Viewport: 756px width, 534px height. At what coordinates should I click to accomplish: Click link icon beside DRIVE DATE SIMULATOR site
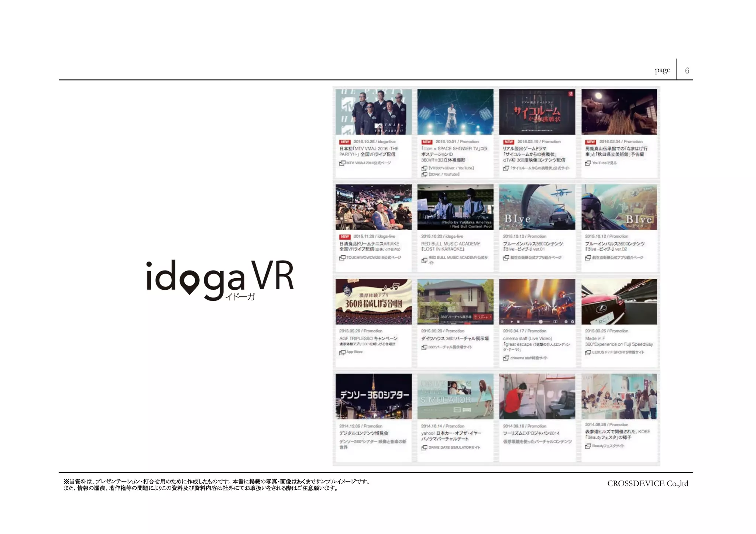click(x=424, y=448)
